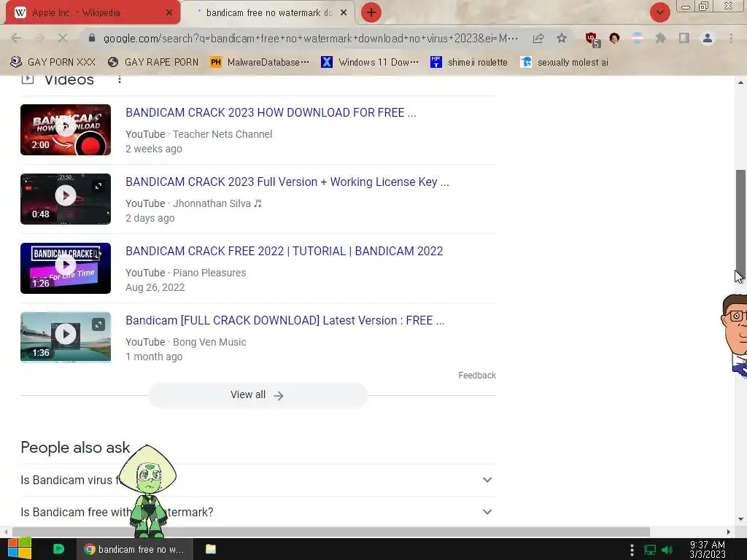Viewport: 747px width, 560px height.
Task: Click the share page icon in address bar
Action: [x=538, y=38]
